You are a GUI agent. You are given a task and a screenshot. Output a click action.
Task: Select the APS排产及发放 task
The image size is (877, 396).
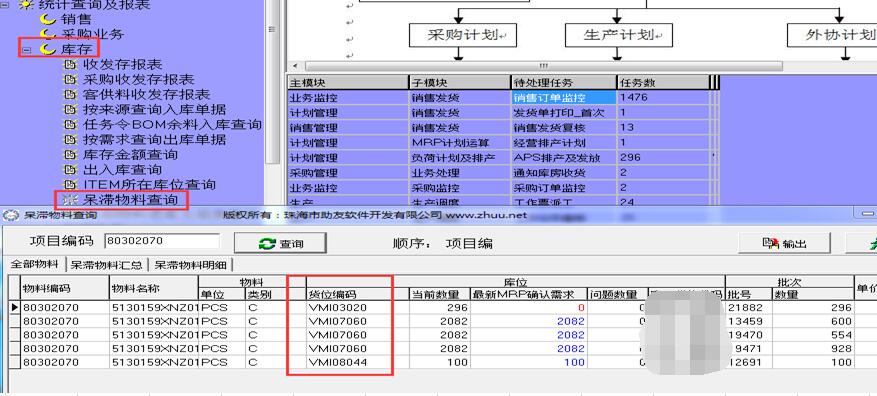(x=563, y=158)
